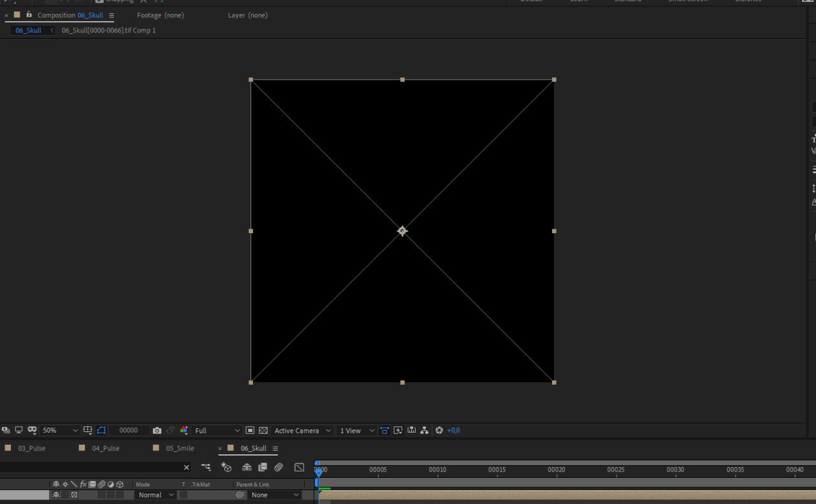Screen dimensions: 816x504
Task: Click the 06_Skull breadcrumb in the viewer
Action: tap(28, 31)
